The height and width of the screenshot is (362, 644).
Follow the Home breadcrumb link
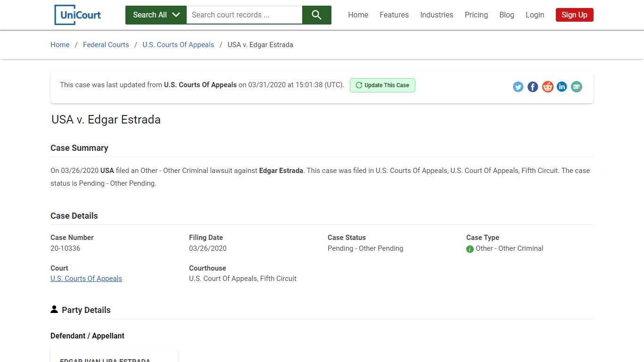pyautogui.click(x=60, y=45)
